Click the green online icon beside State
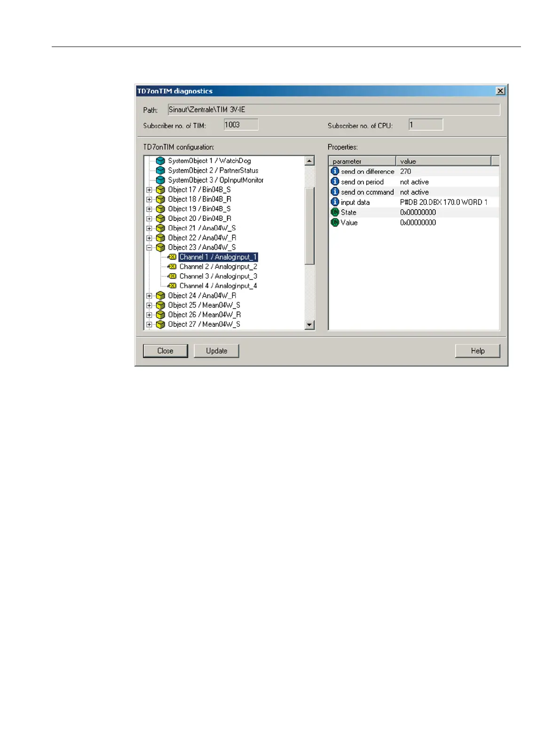Viewport: 560px width, 746px height. [335, 212]
